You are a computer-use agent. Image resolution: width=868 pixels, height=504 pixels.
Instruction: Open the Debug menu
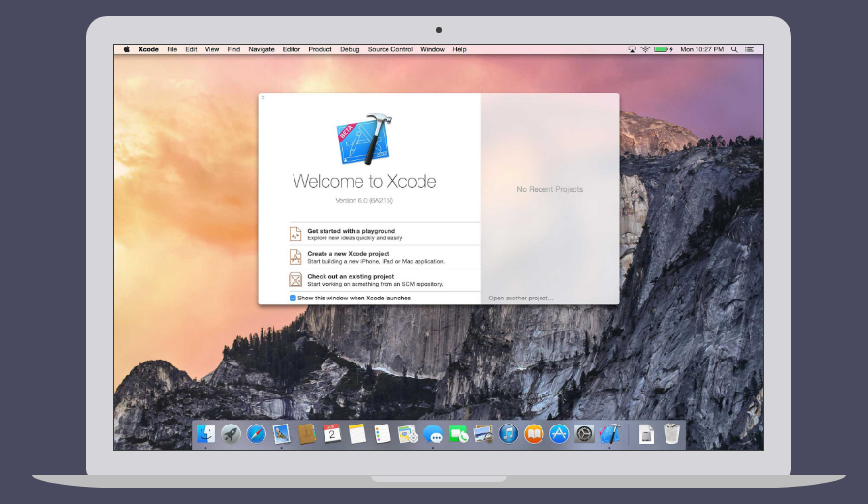(350, 49)
